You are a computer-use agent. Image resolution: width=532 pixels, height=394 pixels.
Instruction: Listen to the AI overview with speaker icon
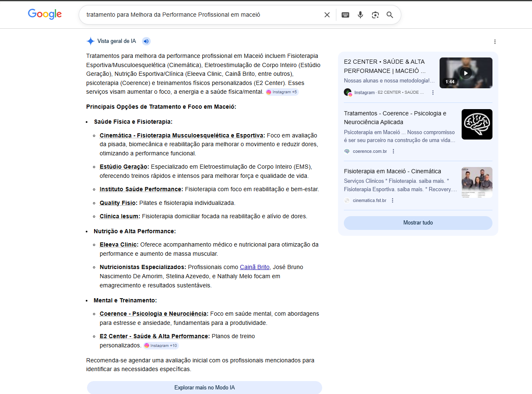(146, 41)
